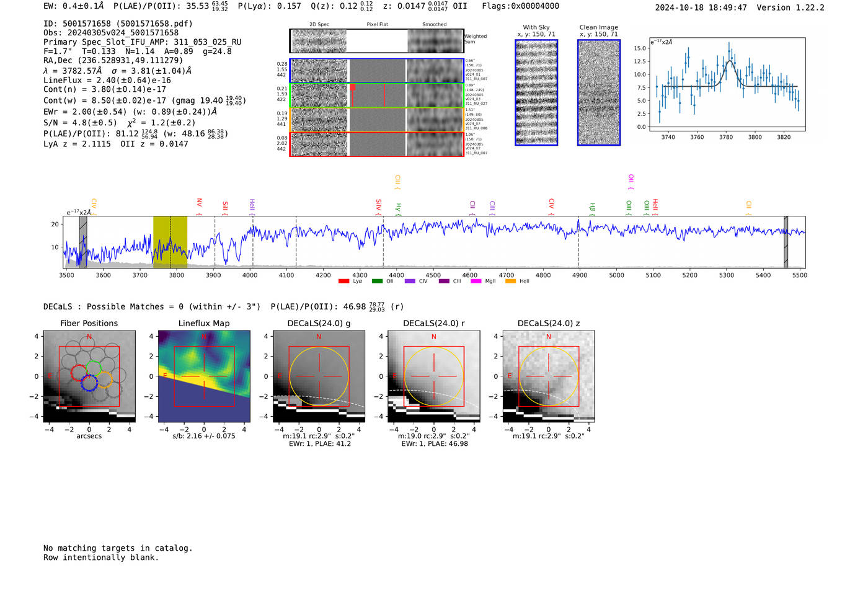The width and height of the screenshot is (868, 591).
Task: Click the Version 1.22.2 label
Action: [x=790, y=7]
